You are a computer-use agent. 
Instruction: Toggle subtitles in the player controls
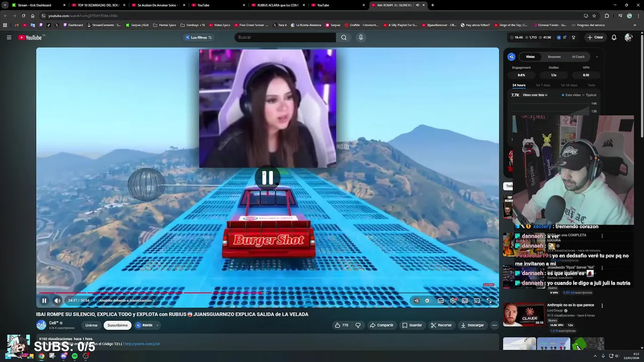pos(441,301)
